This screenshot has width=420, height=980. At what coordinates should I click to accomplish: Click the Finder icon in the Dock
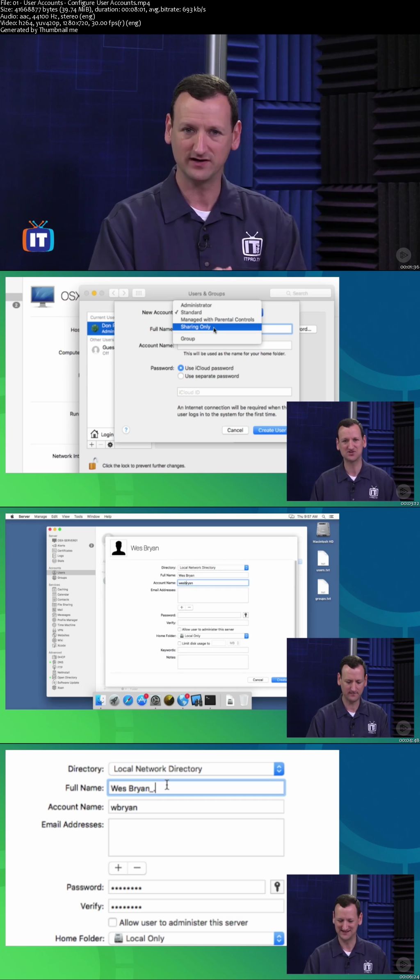point(100,700)
